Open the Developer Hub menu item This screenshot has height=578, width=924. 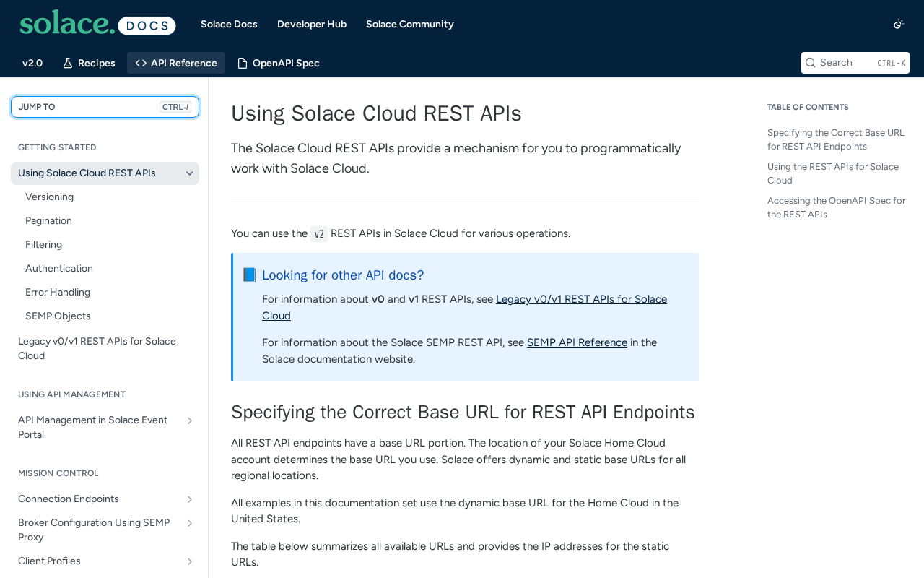[312, 24]
